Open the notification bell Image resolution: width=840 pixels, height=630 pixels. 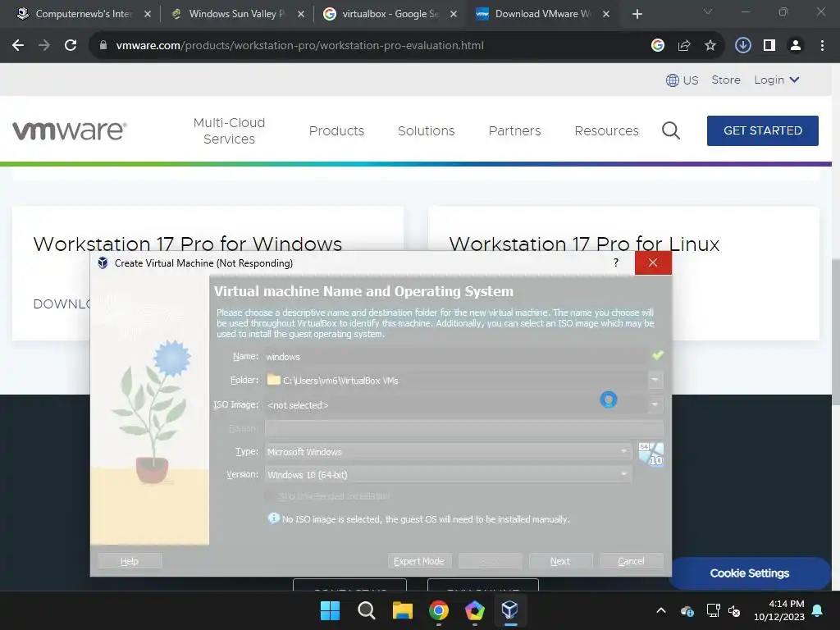(x=818, y=610)
